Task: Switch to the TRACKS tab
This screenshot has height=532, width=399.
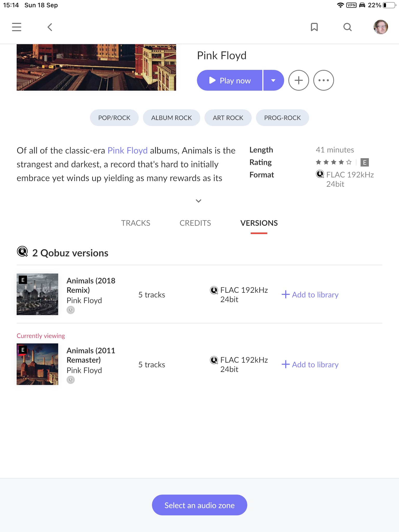Action: point(136,223)
